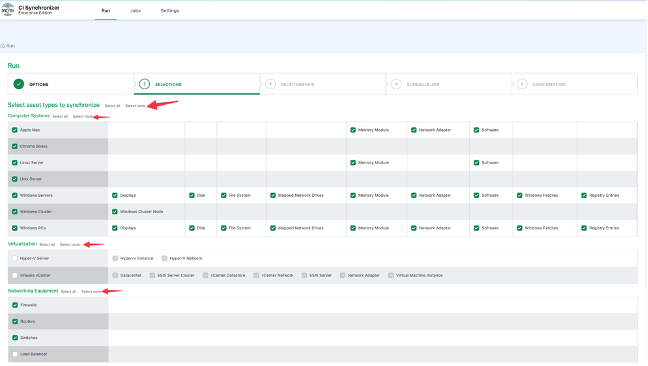Uncheck Registry Entries in Windows Servers row
The width and height of the screenshot is (648, 366).
coord(584,195)
